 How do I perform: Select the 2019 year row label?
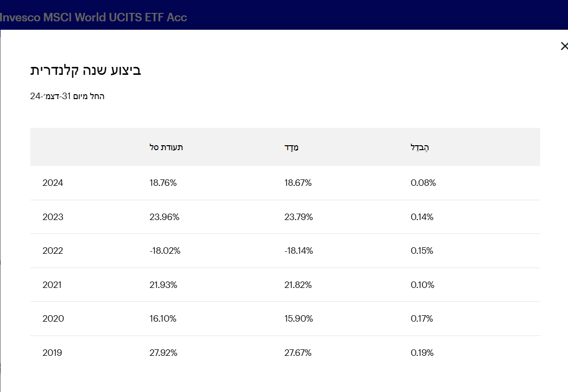53,353
